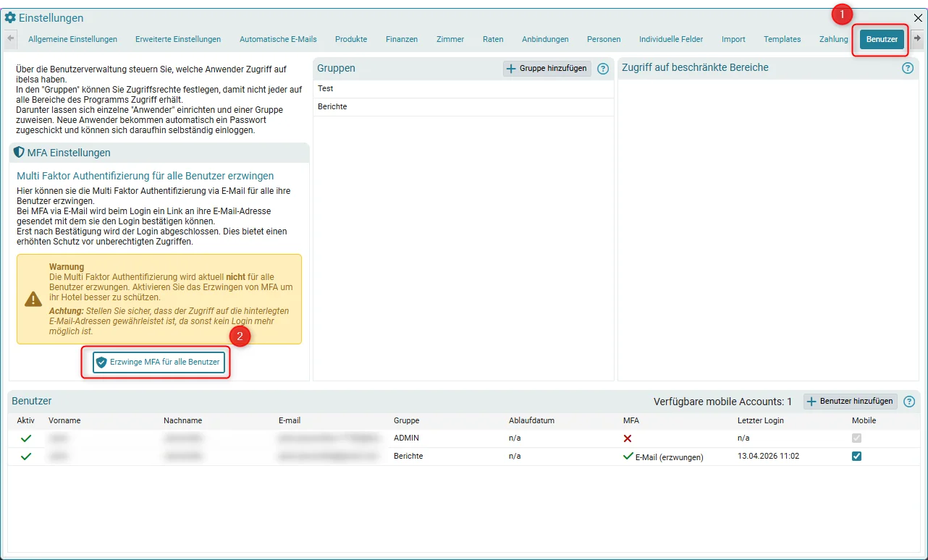Click last login 13.04.2026 11:02 cell
Image resolution: width=928 pixels, height=560 pixels.
click(768, 457)
